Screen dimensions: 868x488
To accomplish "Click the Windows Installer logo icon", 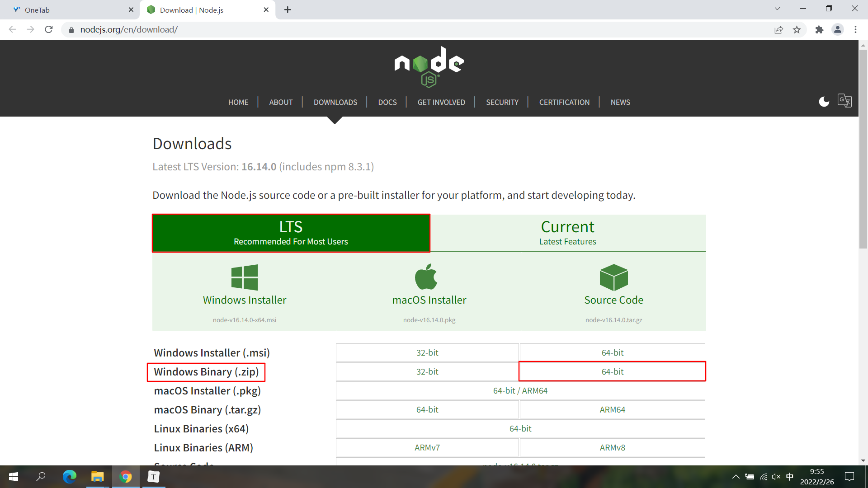I will click(x=245, y=277).
